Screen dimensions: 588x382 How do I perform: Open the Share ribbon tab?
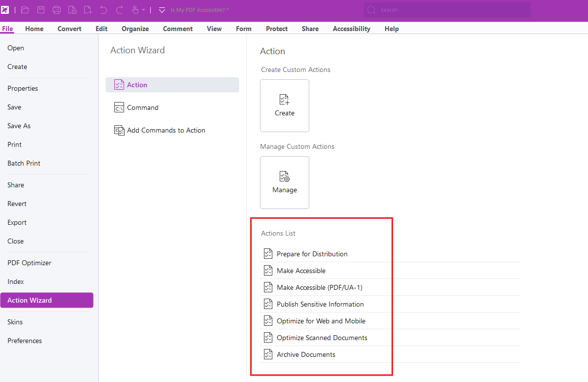click(310, 29)
